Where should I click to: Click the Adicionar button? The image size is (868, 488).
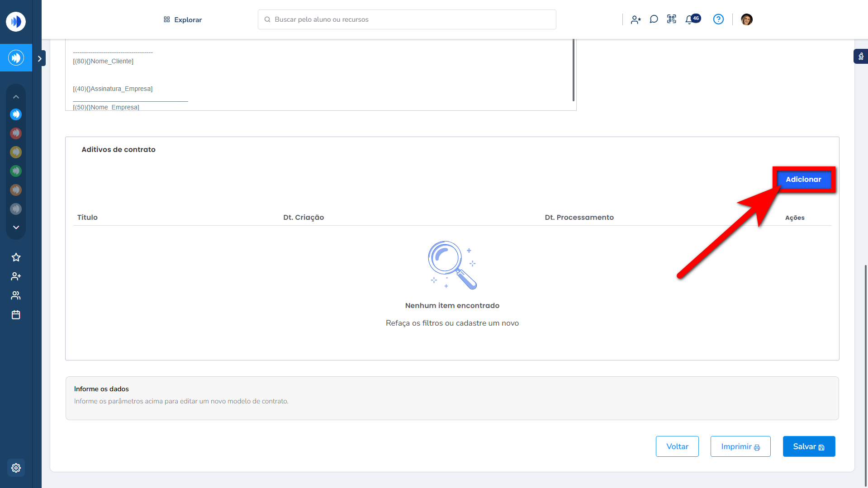803,180
